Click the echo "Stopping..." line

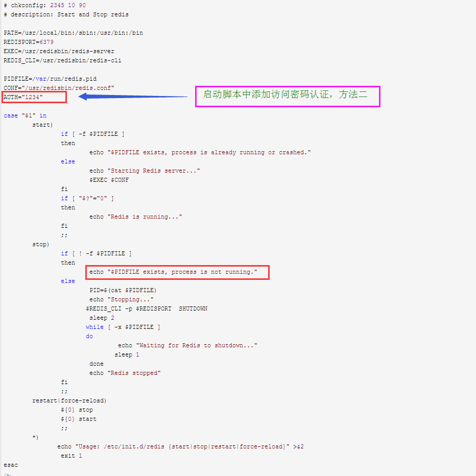click(x=122, y=299)
